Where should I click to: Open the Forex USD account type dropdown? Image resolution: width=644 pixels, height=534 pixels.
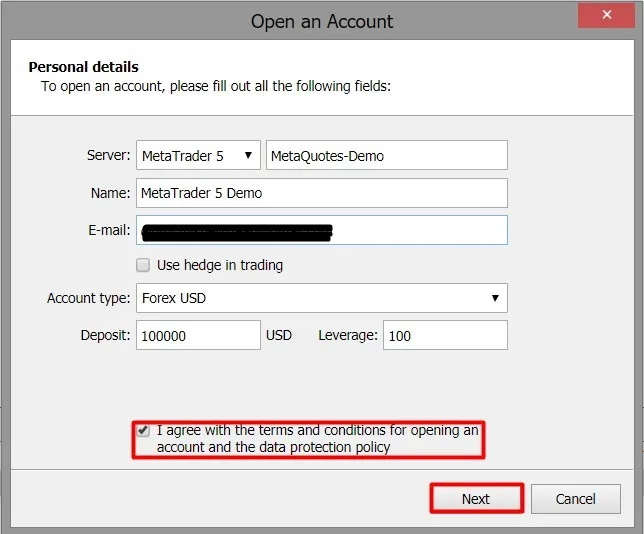[x=321, y=298]
